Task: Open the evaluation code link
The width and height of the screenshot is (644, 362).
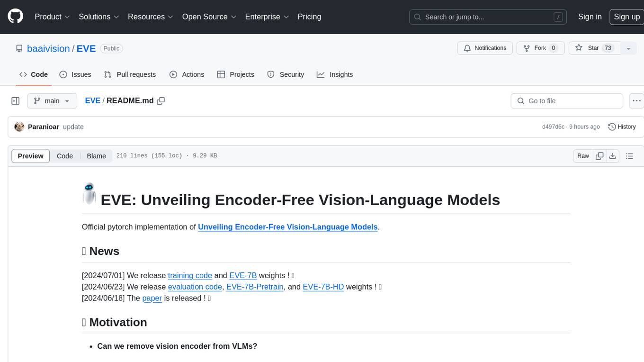Action: point(195,287)
